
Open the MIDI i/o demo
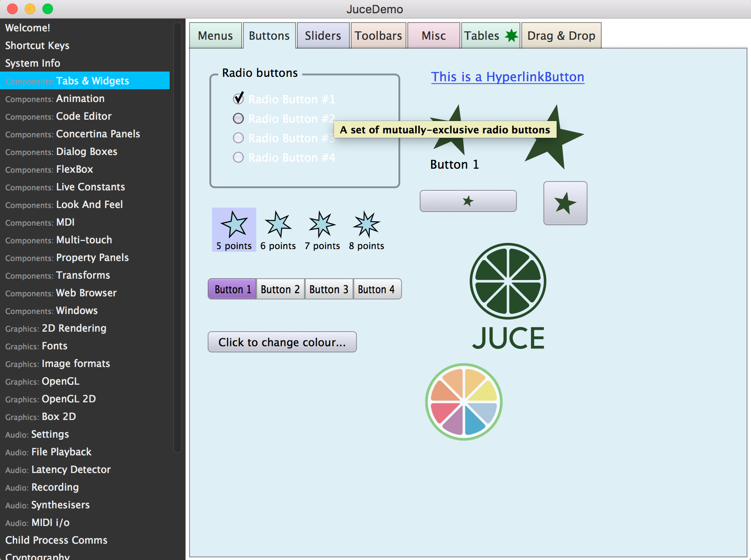[x=85, y=522]
